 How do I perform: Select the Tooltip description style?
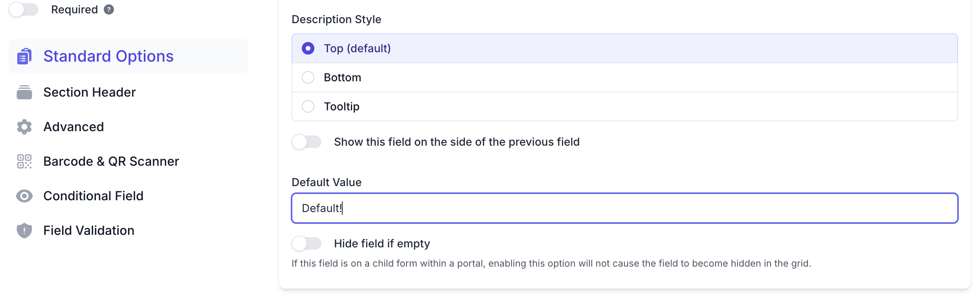pyautogui.click(x=308, y=106)
